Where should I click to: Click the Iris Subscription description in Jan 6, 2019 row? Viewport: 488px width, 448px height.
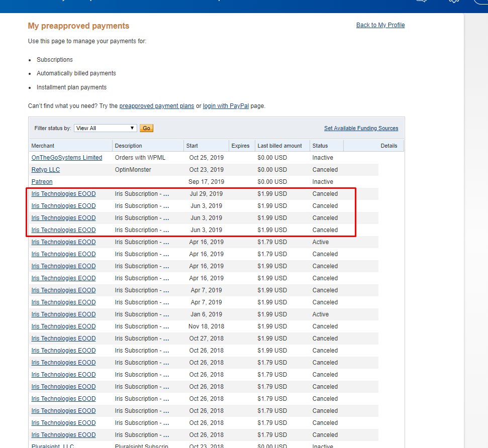coord(142,314)
